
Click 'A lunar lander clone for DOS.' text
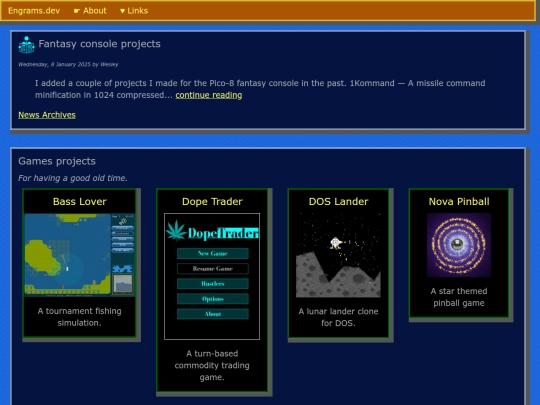click(x=339, y=317)
